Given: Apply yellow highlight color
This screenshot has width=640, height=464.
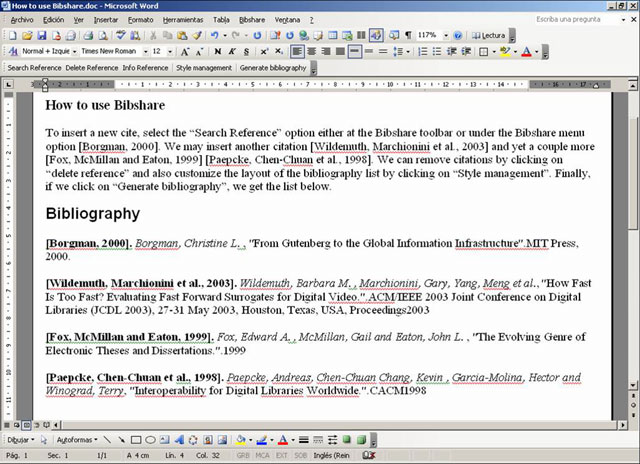Looking at the screenshot, I should (x=505, y=51).
